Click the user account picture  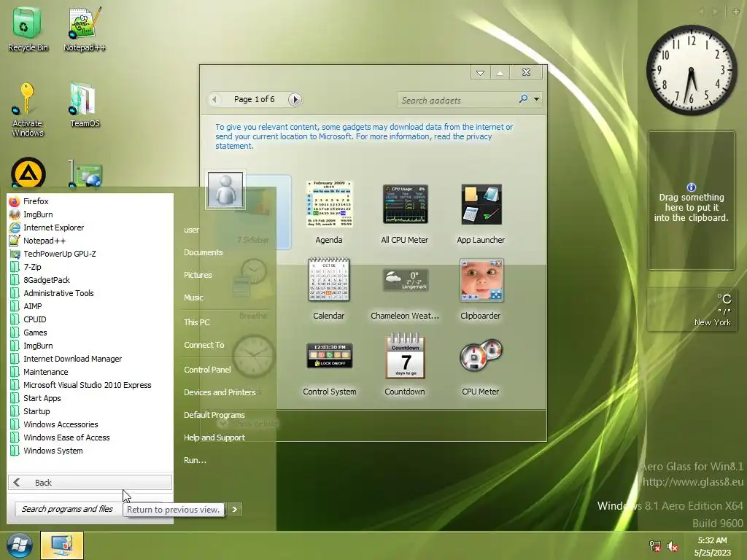click(225, 190)
